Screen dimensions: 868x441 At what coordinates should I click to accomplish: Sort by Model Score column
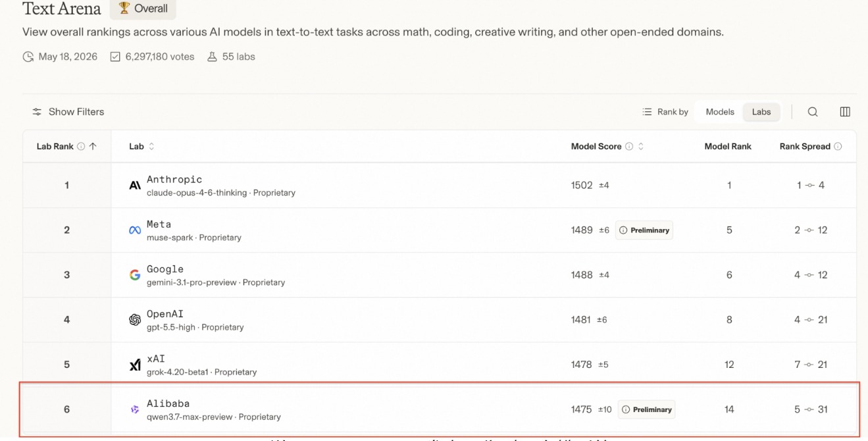coord(641,147)
